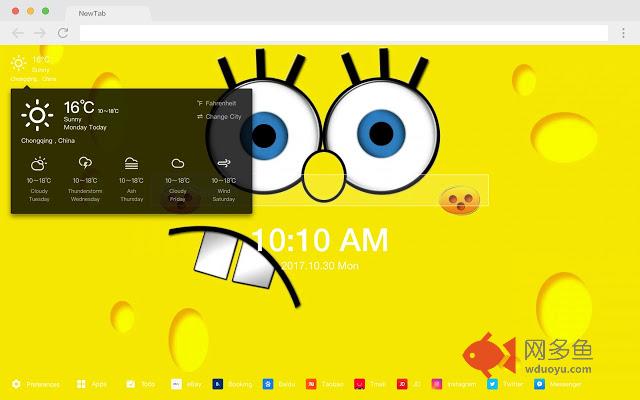Select Tuesday's cloudy forecast icon
Screen dimensions: 640x400
pos(39,164)
